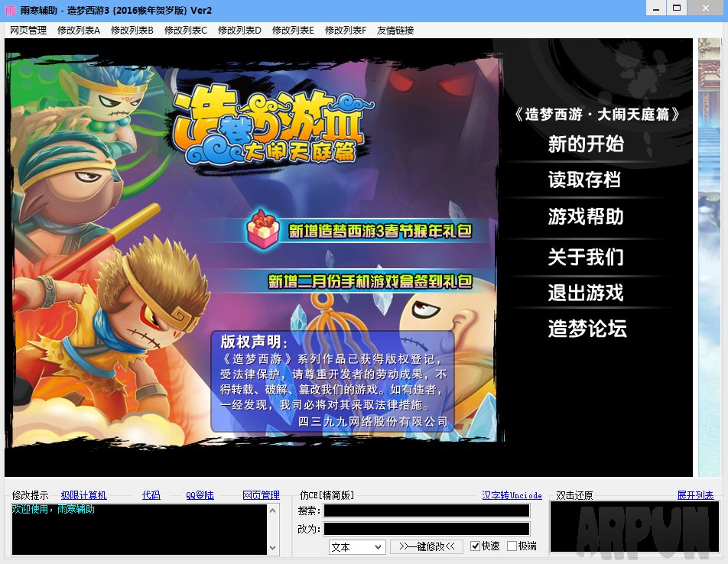Open 关于我们 about page
This screenshot has height=564, width=728.
(x=586, y=257)
